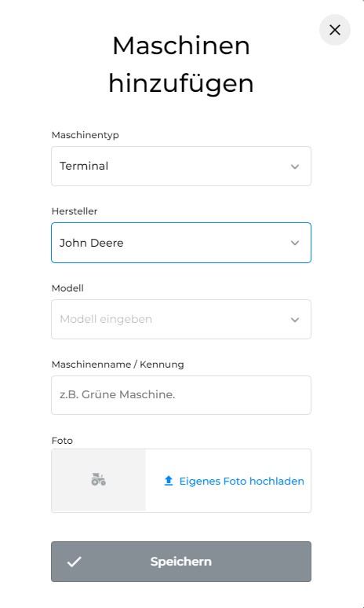Click the checkmark icon on Speichern
Image resolution: width=364 pixels, height=608 pixels.
pos(74,562)
